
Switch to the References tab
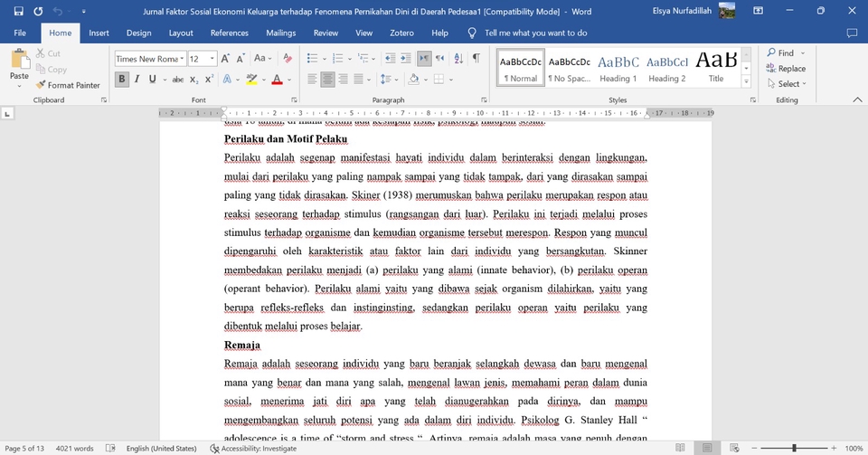click(x=229, y=33)
